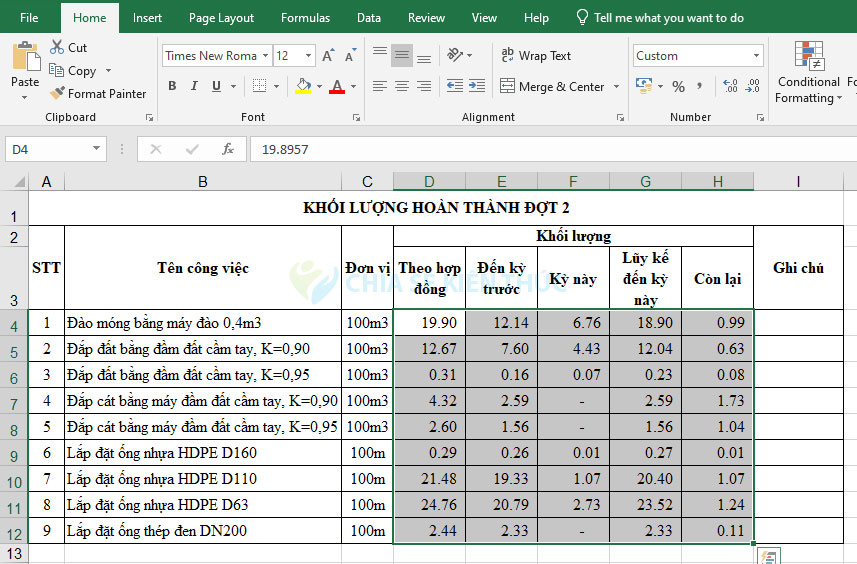Click the Copy icon
Screen dimensions: 857x564
(56, 70)
